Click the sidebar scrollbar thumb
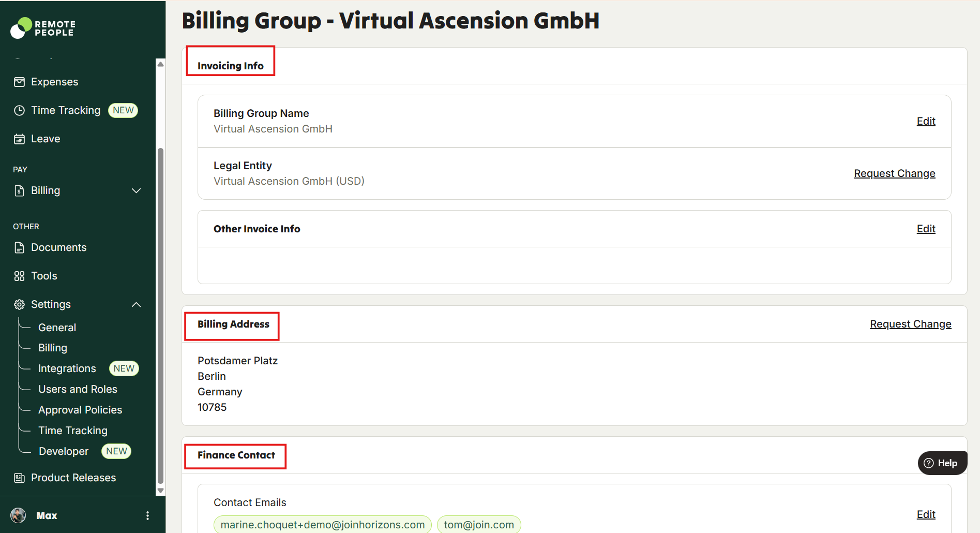 (160, 316)
